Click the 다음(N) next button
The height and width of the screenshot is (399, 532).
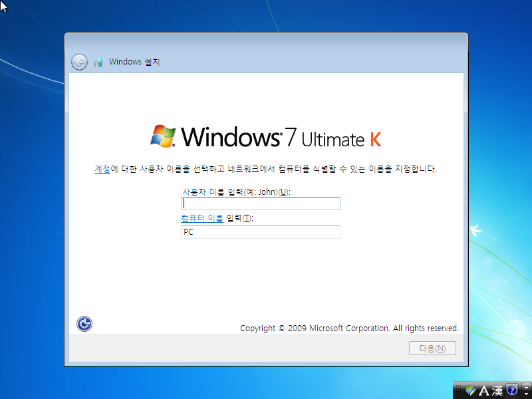432,348
